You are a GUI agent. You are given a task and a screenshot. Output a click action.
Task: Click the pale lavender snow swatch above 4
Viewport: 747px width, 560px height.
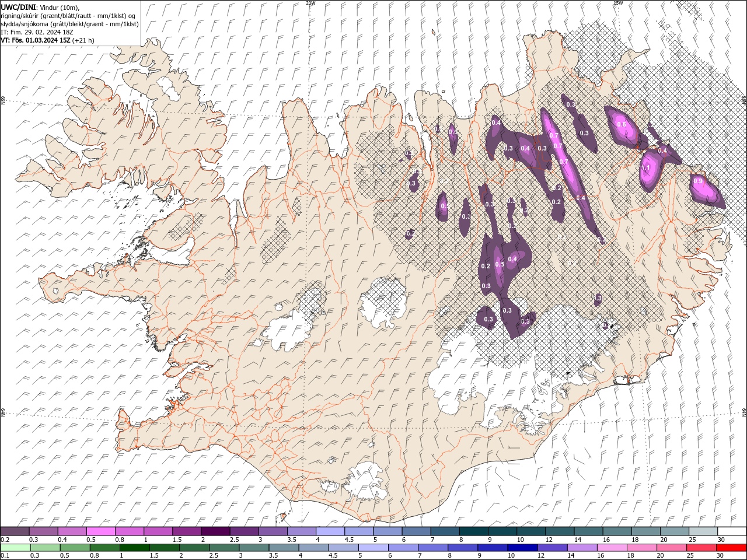(330, 531)
